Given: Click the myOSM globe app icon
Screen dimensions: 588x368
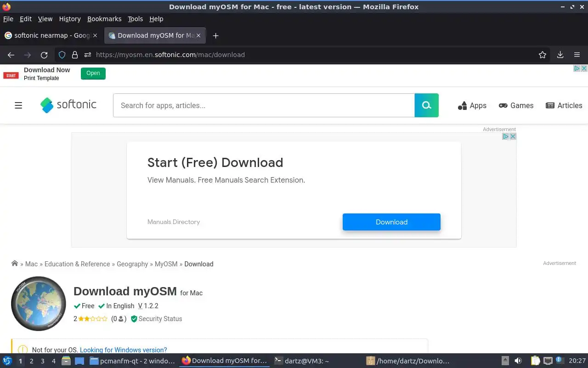Looking at the screenshot, I should point(39,304).
